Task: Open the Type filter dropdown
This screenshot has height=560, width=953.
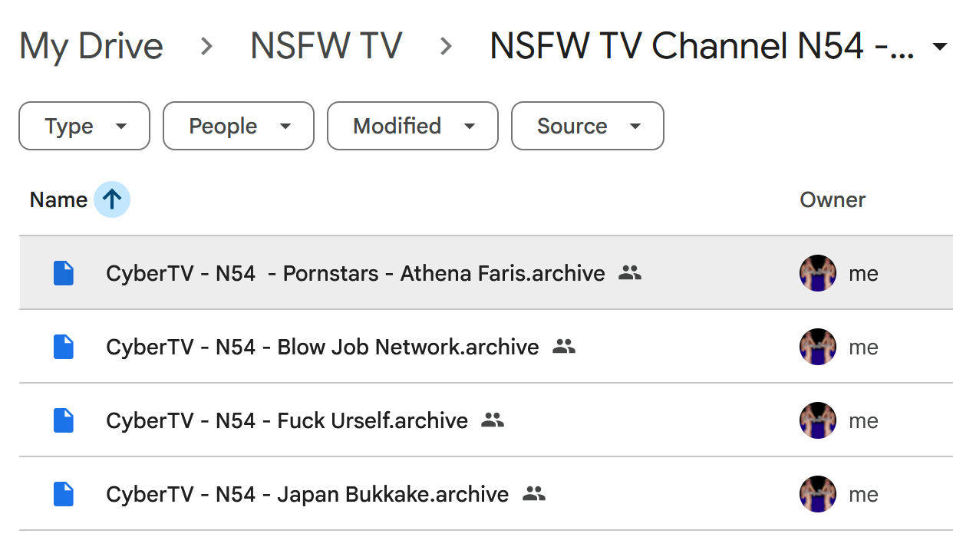Action: coord(84,126)
